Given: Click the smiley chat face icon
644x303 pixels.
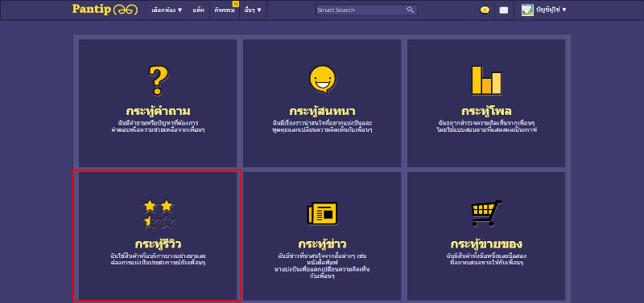Looking at the screenshot, I should [x=323, y=80].
